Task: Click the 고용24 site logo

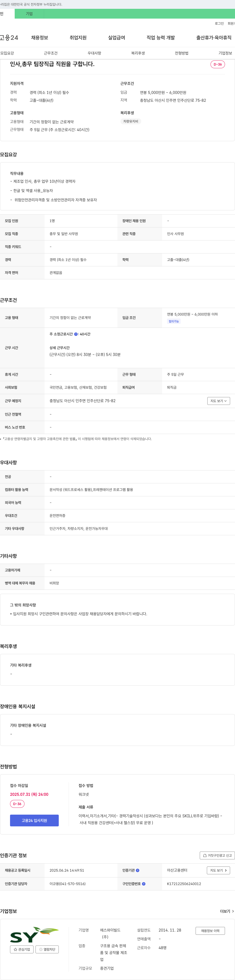Action: click(9, 38)
